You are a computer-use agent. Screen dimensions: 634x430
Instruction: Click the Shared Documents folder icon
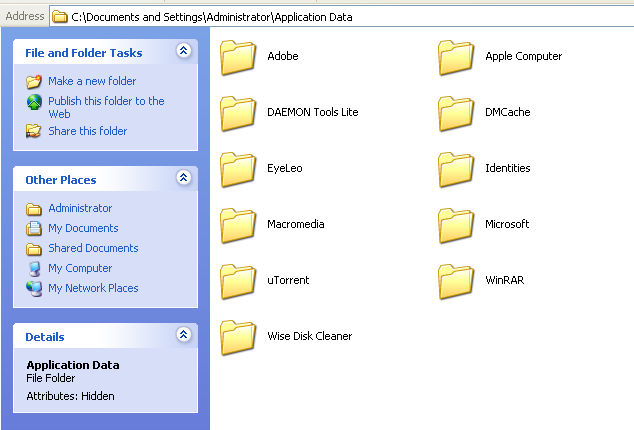(34, 249)
